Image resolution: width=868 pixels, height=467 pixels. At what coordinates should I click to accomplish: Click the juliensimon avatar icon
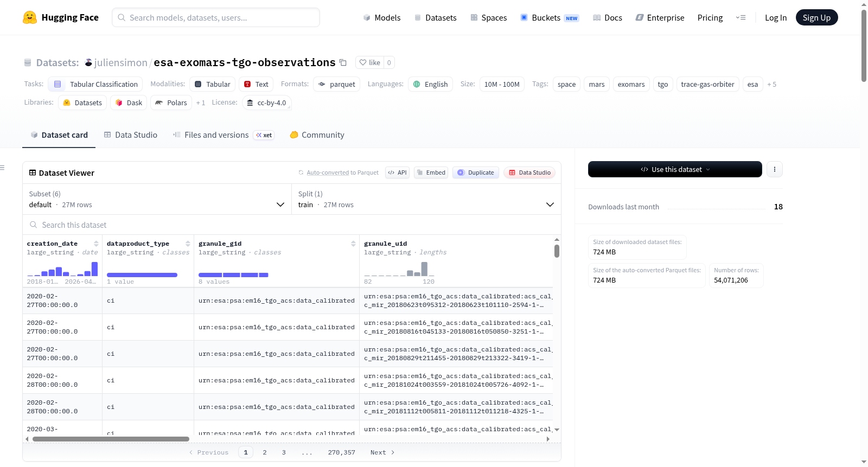tap(88, 62)
